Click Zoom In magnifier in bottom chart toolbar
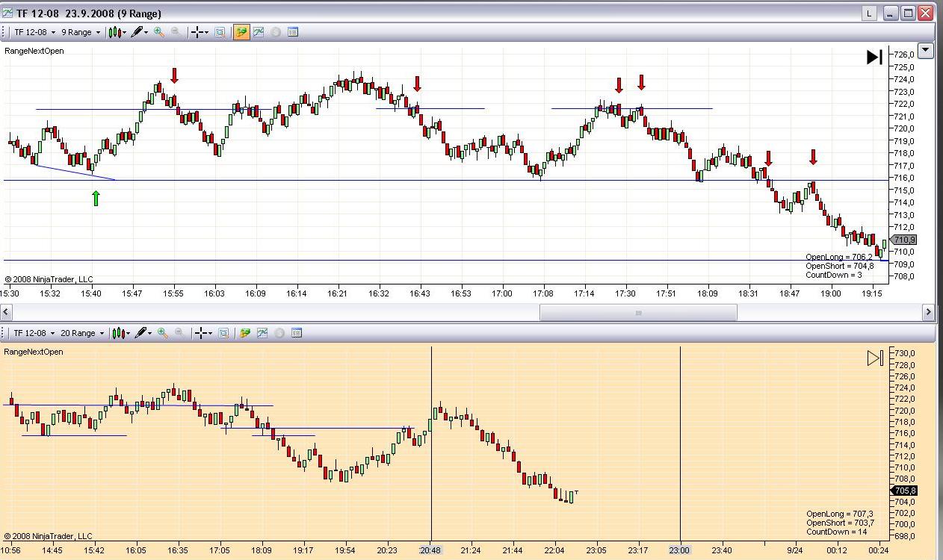Image resolution: width=943 pixels, height=560 pixels. point(162,333)
